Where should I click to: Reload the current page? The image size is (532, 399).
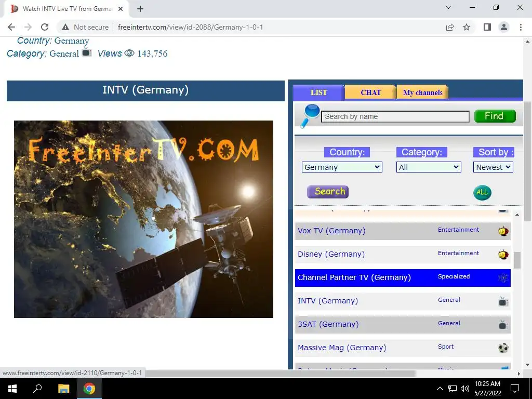pos(45,27)
